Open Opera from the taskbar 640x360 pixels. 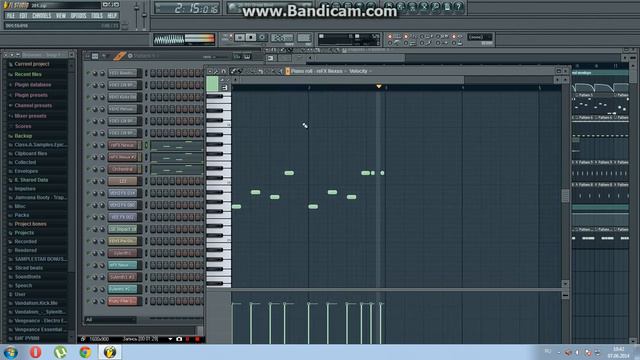36,352
